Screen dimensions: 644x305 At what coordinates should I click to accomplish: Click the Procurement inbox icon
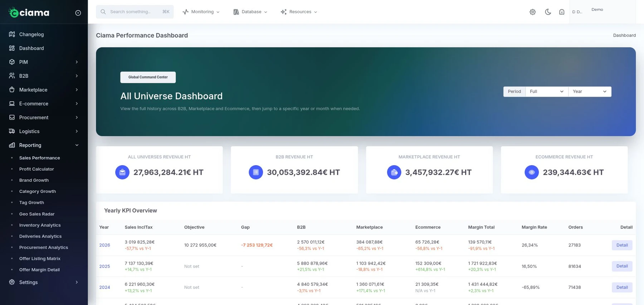12,117
